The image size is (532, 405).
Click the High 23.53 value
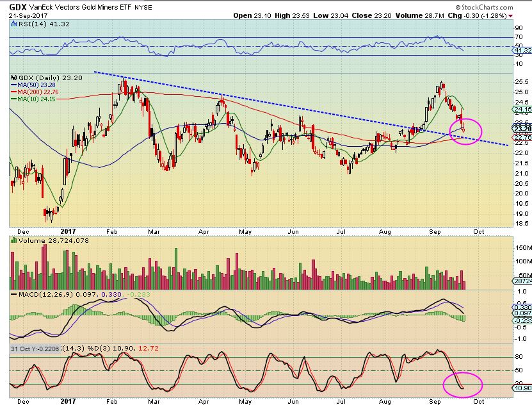(292, 15)
